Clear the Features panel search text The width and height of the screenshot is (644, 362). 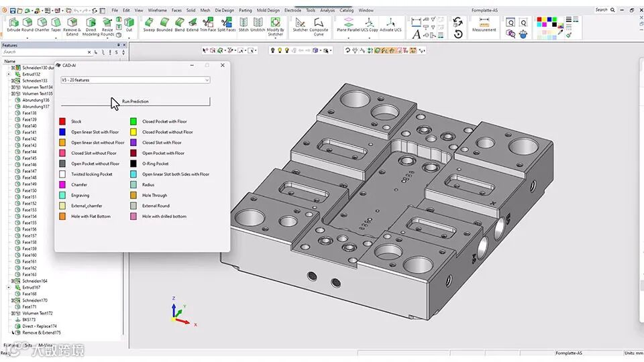click(89, 52)
